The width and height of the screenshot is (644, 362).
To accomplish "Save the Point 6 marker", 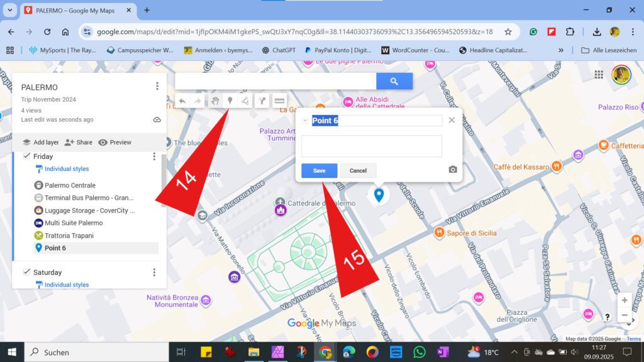I will pos(319,170).
